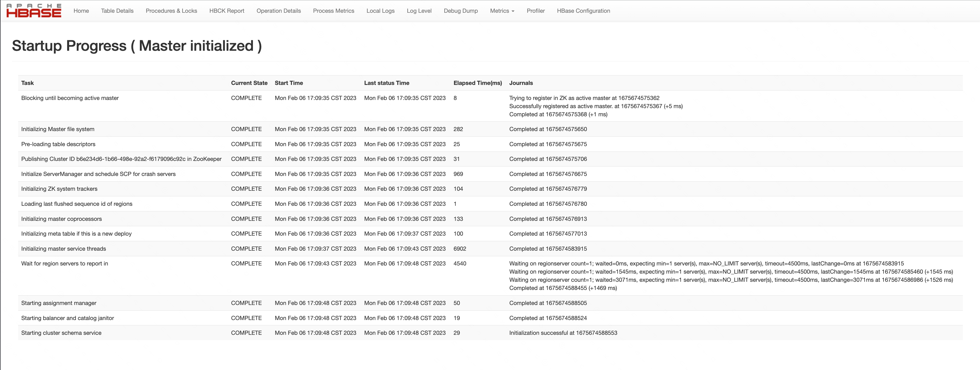Click the Journals column header
The height and width of the screenshot is (370, 980).
[521, 83]
